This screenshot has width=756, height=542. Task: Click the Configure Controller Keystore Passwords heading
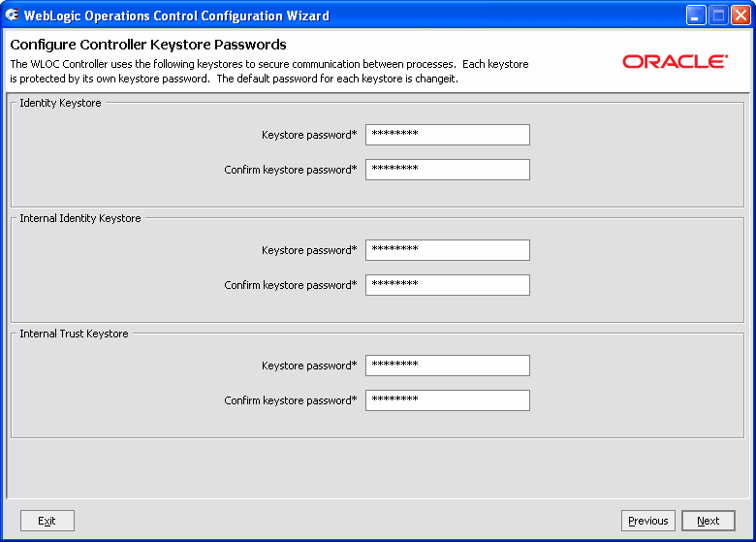[x=148, y=45]
